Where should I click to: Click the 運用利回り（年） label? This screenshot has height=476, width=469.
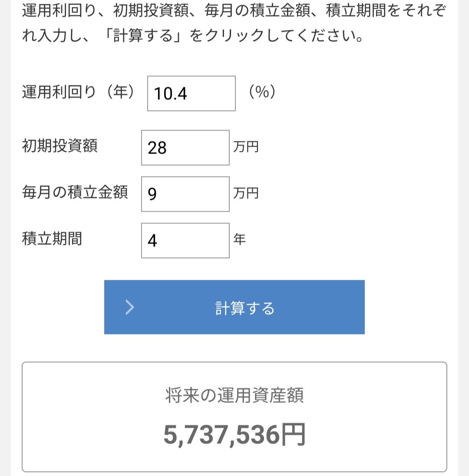(x=78, y=92)
